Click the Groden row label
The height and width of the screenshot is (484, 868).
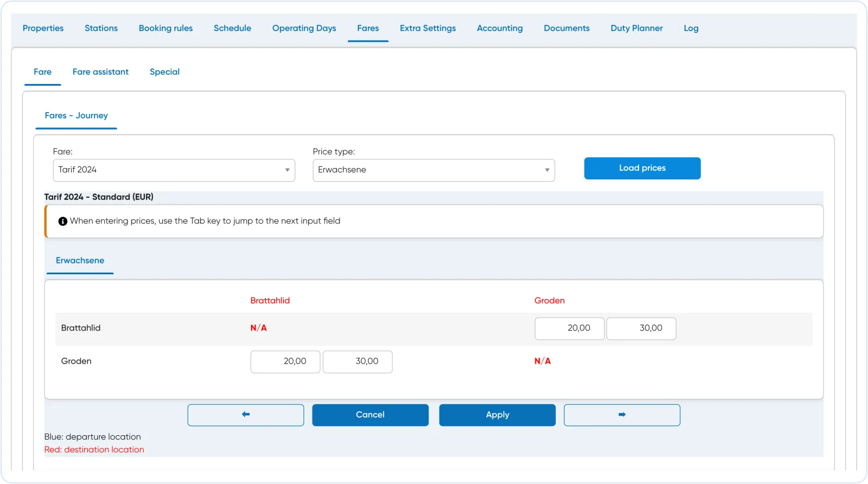(x=76, y=362)
